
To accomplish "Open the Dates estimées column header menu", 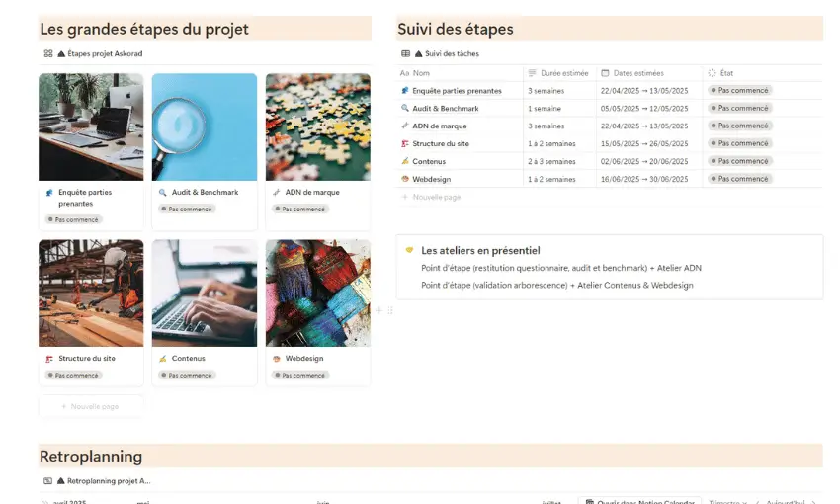I will 650,73.
